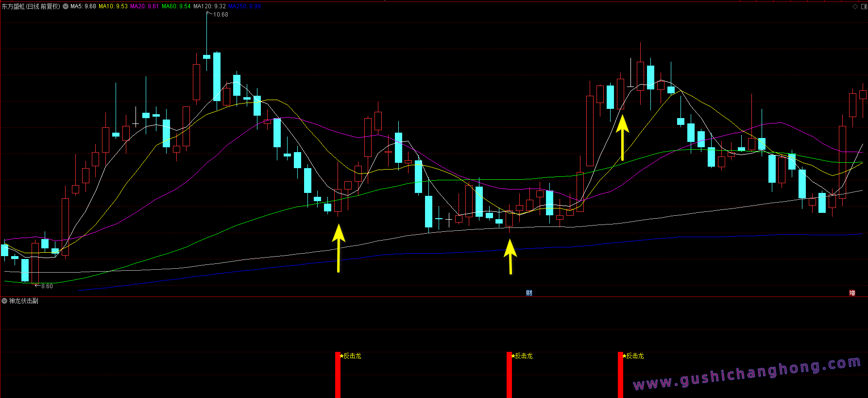Click the third 反击龙 star signal
The image size is (868, 398).
(x=633, y=356)
